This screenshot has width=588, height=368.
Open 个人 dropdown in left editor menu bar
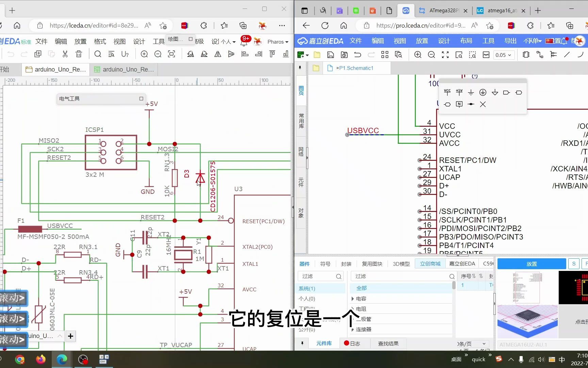point(228,42)
